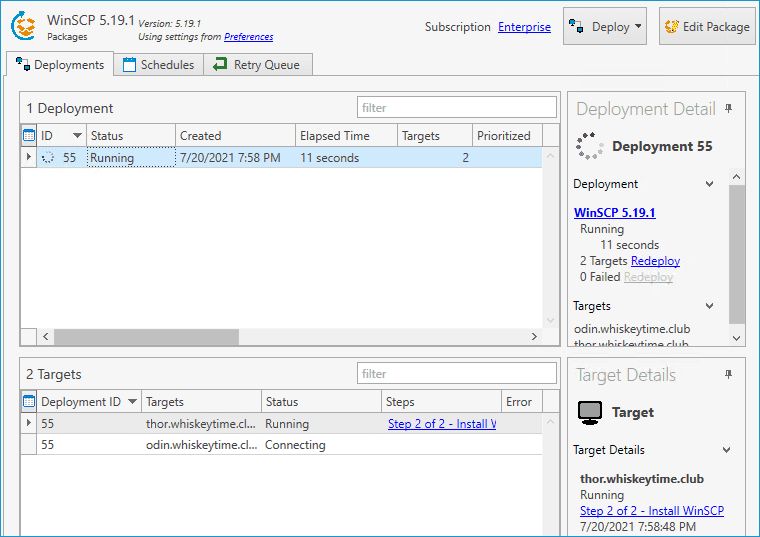Viewport: 760px width, 537px height.
Task: Click the Deployments filter field
Action: click(457, 108)
